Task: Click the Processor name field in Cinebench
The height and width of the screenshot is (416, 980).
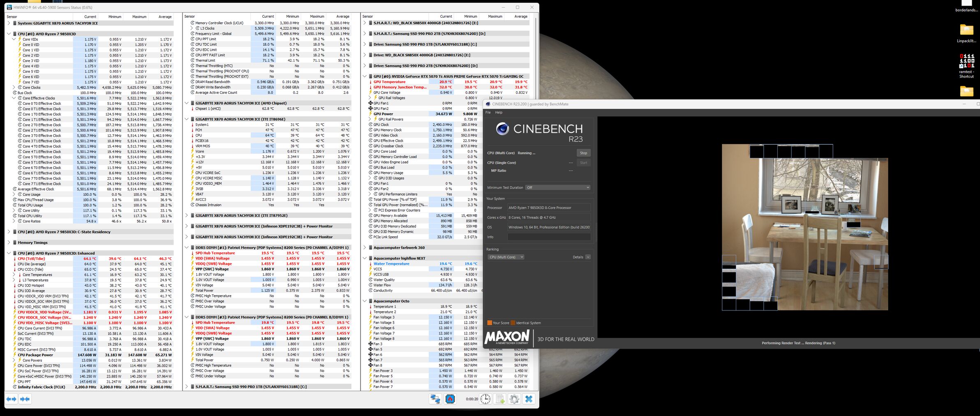Action: (549, 208)
